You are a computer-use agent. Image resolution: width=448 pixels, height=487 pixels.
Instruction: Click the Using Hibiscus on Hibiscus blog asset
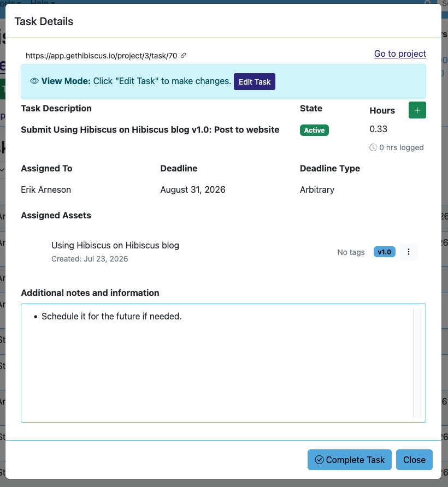(115, 245)
